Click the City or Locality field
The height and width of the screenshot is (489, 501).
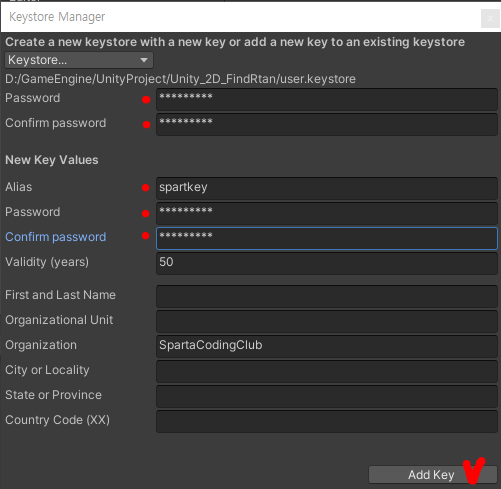(327, 371)
